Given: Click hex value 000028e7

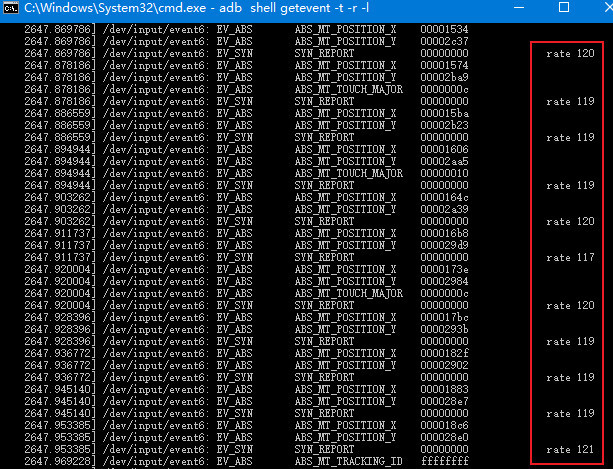Looking at the screenshot, I should (x=445, y=401).
